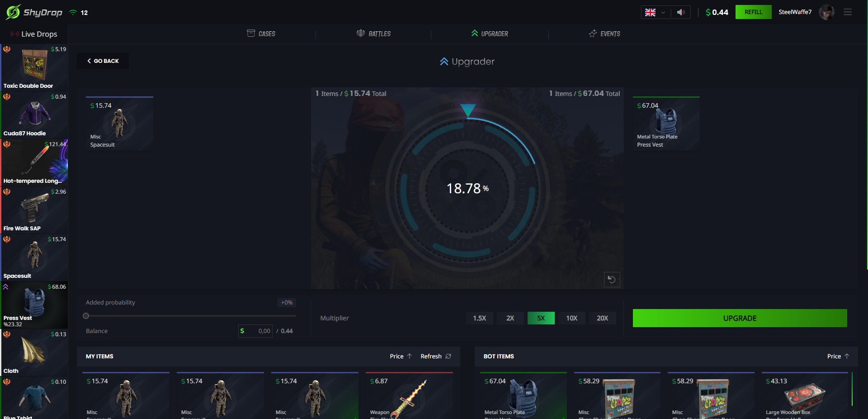
Task: Enable the 20X multiplier
Action: [x=602, y=318]
